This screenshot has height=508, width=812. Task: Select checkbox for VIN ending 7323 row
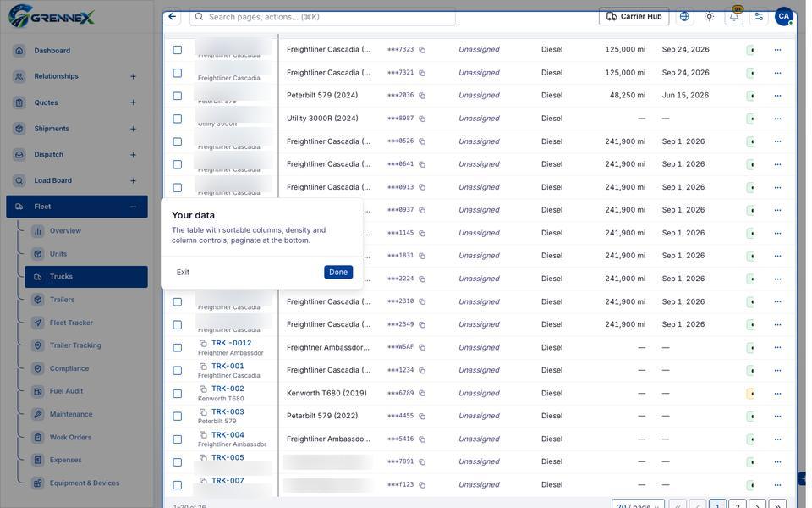[177, 50]
